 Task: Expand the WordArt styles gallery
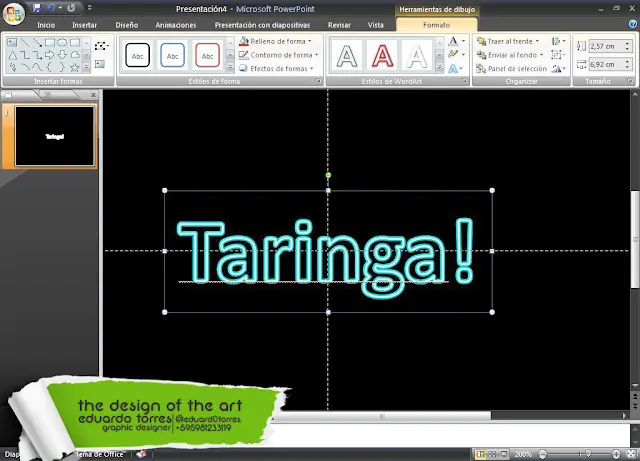tap(439, 68)
